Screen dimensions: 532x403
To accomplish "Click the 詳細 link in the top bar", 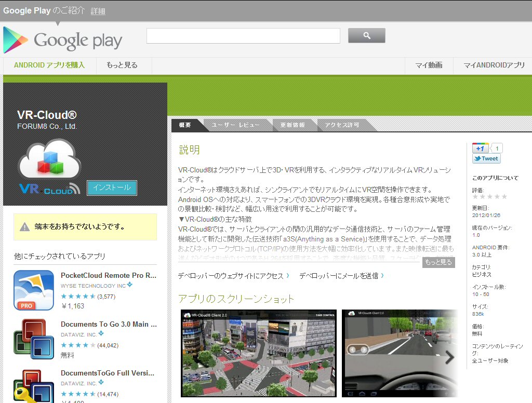I will [x=98, y=11].
